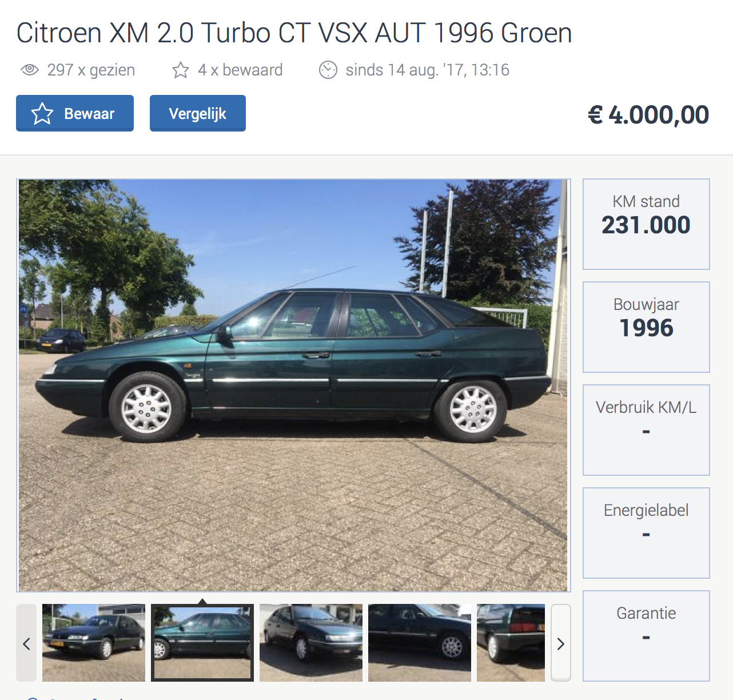Open the fifth thumbnail showing tail lights
733x700 pixels.
tap(511, 643)
